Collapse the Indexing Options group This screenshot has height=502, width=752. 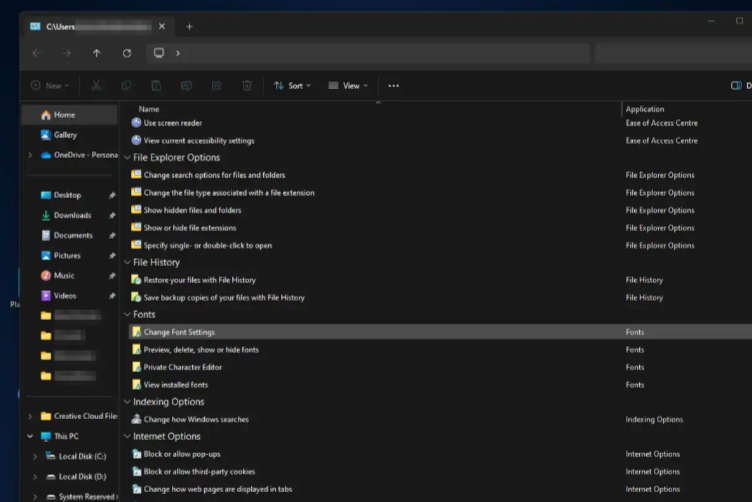pos(127,402)
